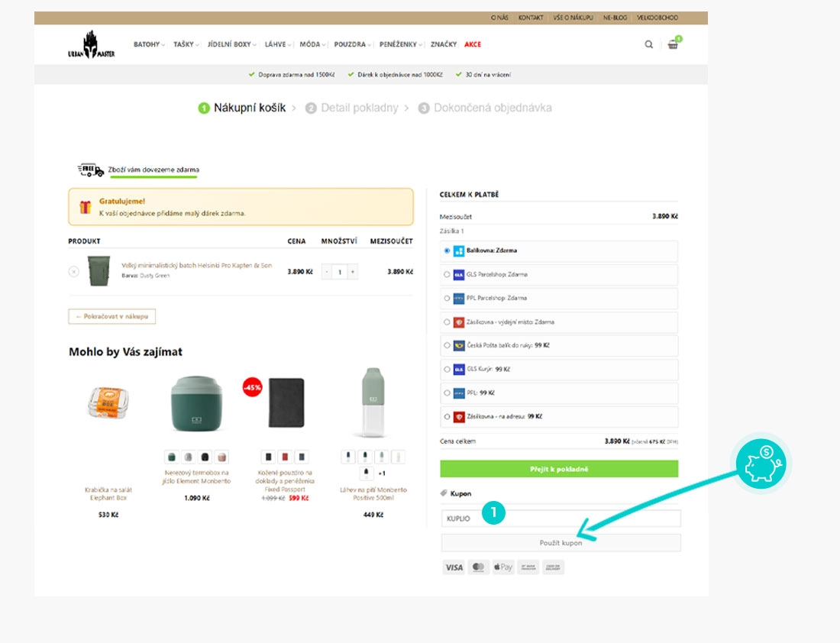Image resolution: width=840 pixels, height=643 pixels.
Task: Open the shopping basket icon
Action: (673, 44)
